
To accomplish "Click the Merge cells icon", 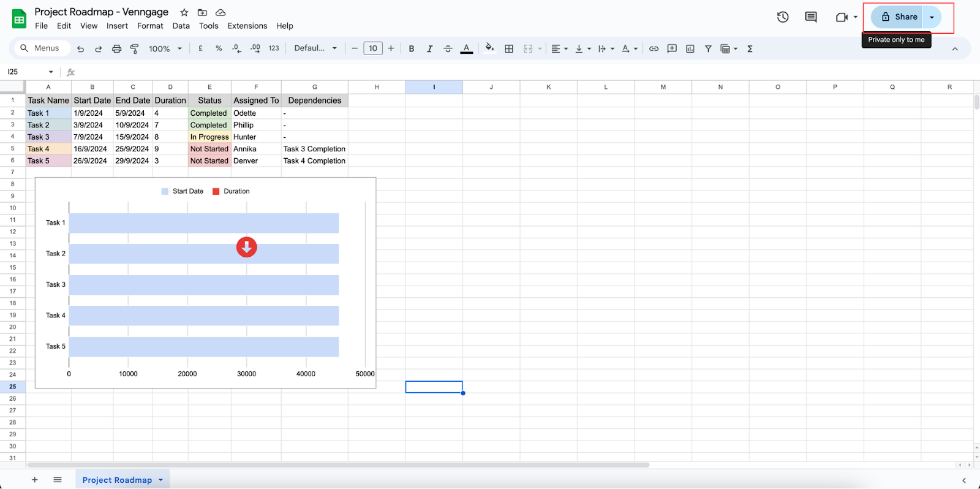I will click(528, 48).
